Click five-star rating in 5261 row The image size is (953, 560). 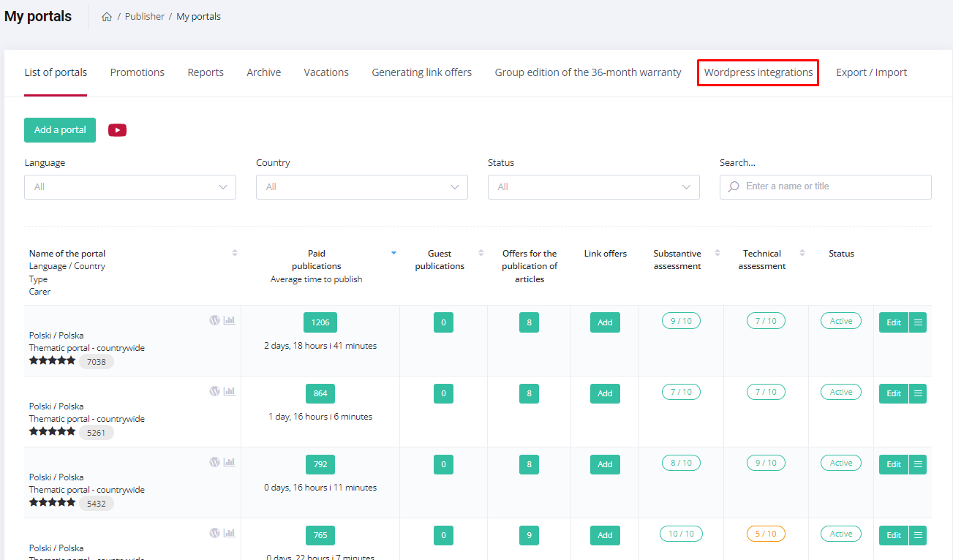[x=52, y=431]
